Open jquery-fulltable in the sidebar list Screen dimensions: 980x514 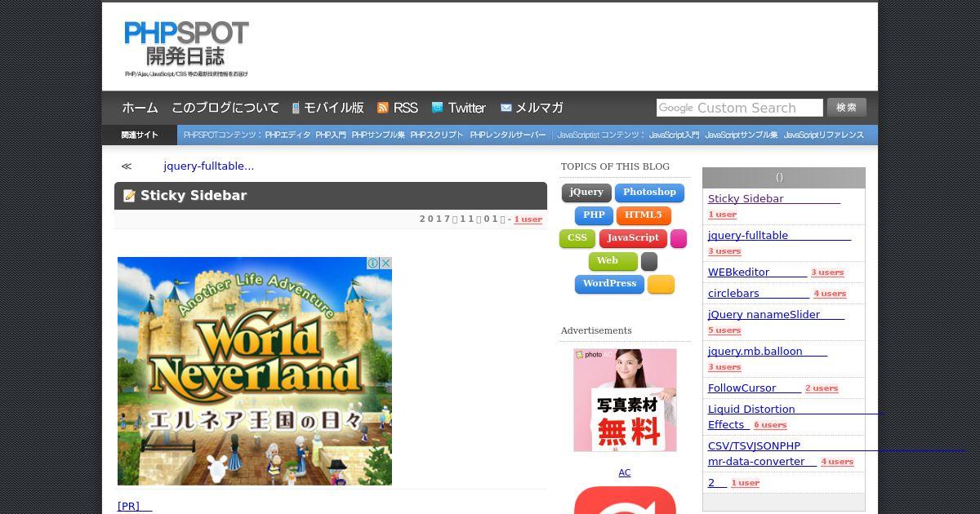[779, 236]
